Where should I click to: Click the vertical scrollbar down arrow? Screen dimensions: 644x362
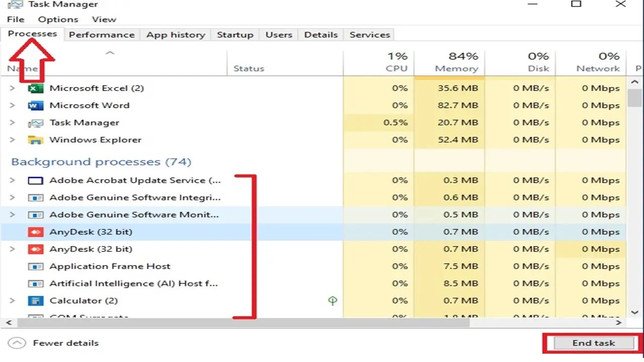pyautogui.click(x=635, y=312)
